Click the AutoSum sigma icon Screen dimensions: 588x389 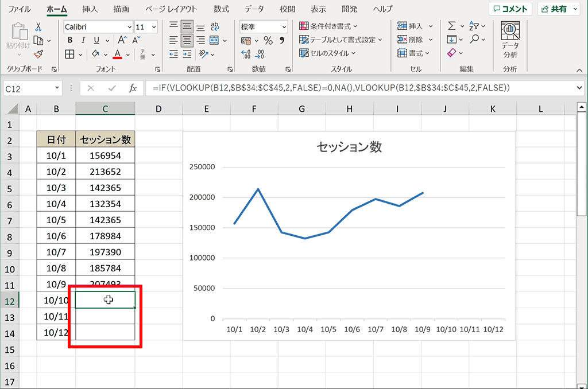click(x=451, y=25)
